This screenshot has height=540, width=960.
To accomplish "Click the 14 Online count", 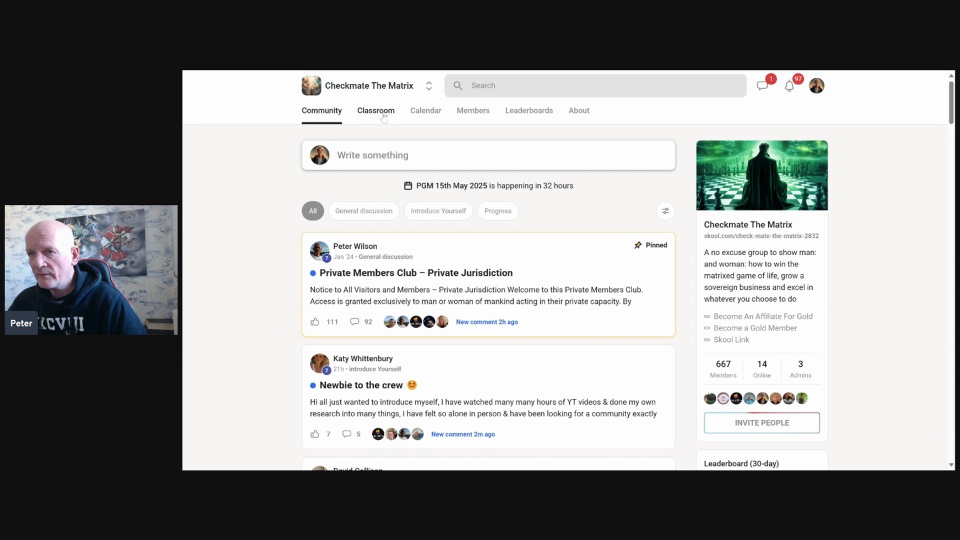I will coord(762,369).
